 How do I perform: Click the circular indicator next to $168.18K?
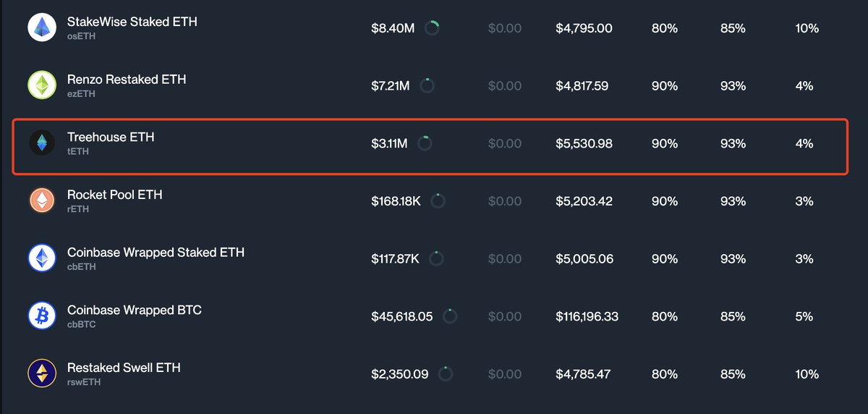click(438, 200)
